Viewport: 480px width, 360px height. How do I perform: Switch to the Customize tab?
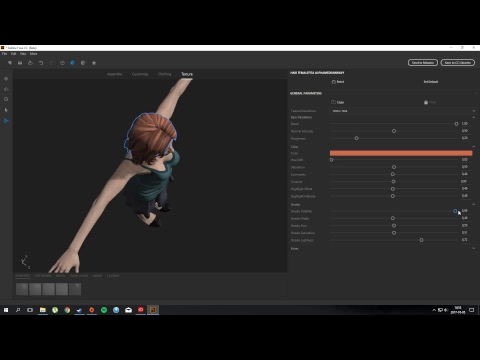click(x=140, y=74)
